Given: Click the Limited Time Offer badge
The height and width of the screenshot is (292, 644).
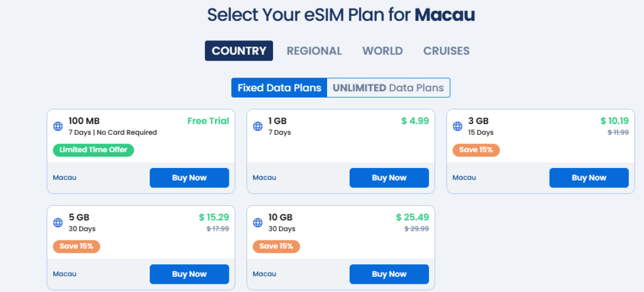Looking at the screenshot, I should [x=94, y=150].
